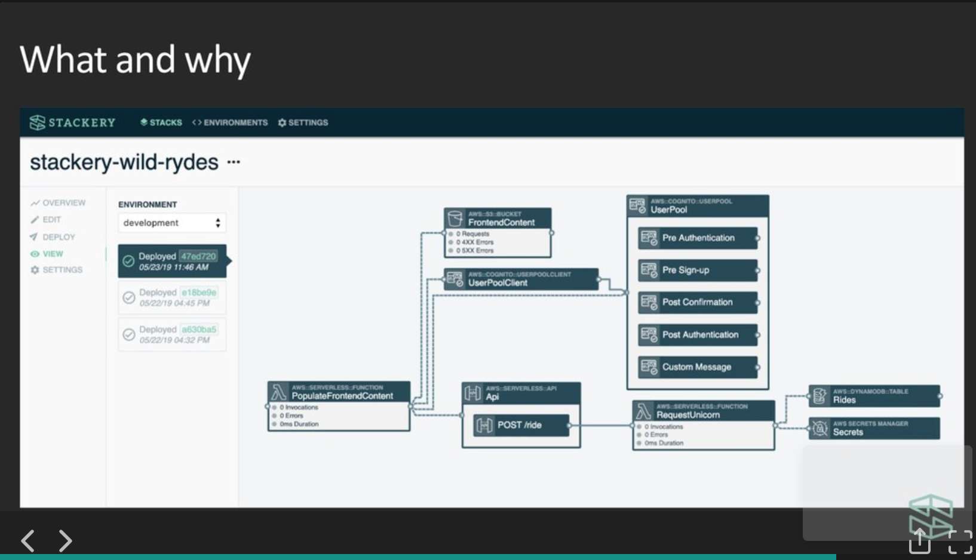Click the Custom Message trigger icon
This screenshot has width=976, height=560.
click(x=649, y=367)
